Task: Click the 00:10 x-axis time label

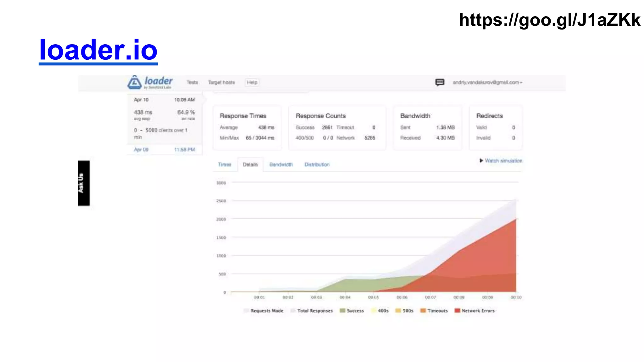Action: coord(516,297)
